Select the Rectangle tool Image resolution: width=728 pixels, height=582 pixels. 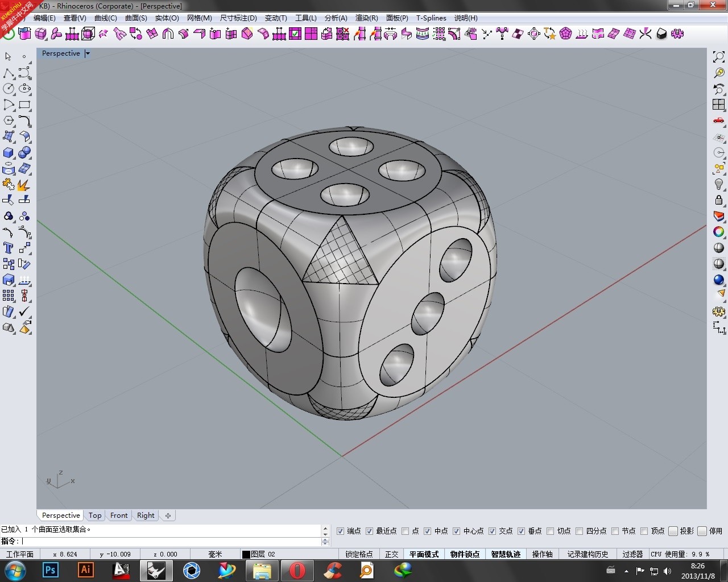click(24, 105)
